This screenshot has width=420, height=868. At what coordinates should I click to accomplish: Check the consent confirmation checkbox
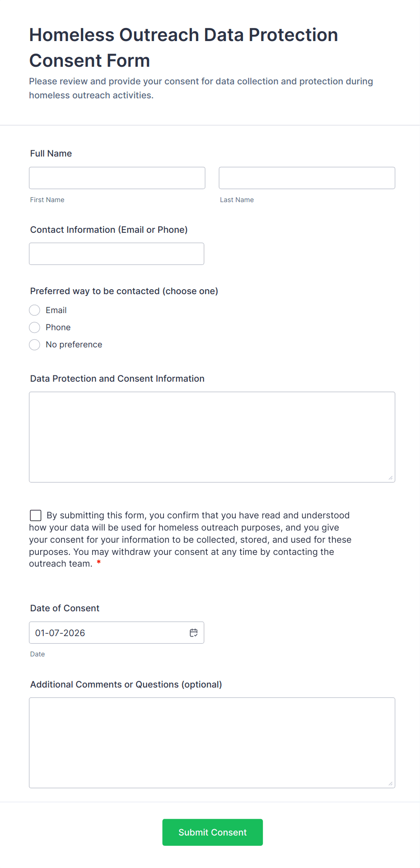pos(36,515)
